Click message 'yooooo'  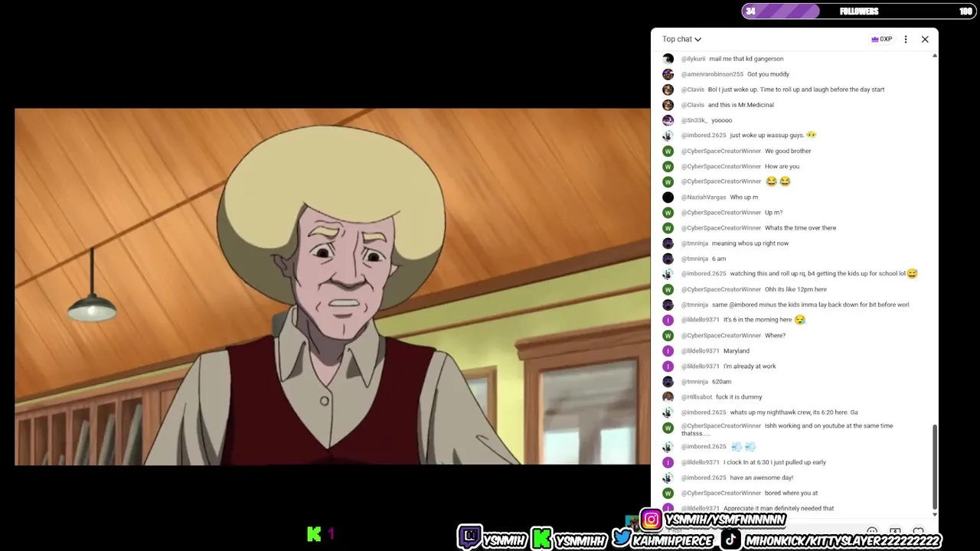click(x=722, y=120)
